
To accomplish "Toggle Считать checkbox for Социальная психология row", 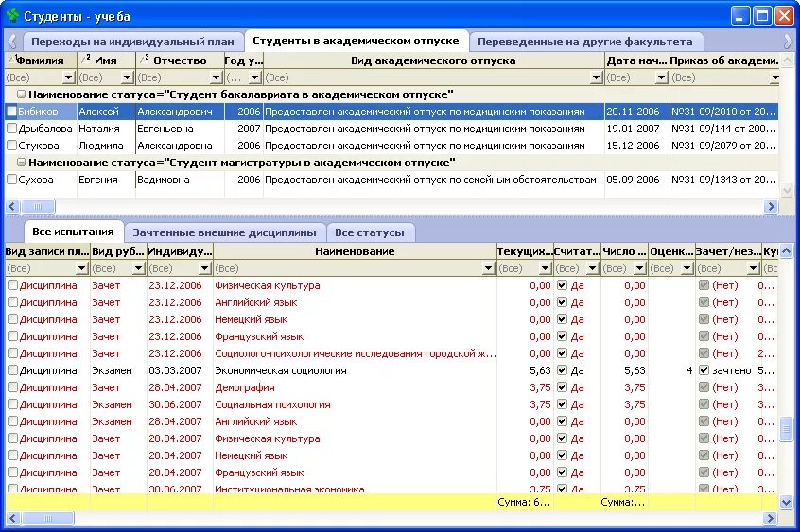I will pyautogui.click(x=563, y=404).
